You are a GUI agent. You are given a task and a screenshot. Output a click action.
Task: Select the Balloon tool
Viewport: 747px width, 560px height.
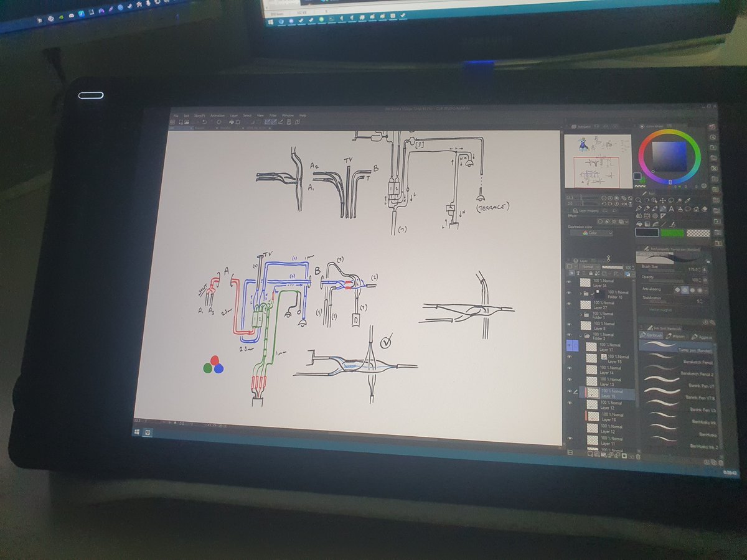click(688, 209)
